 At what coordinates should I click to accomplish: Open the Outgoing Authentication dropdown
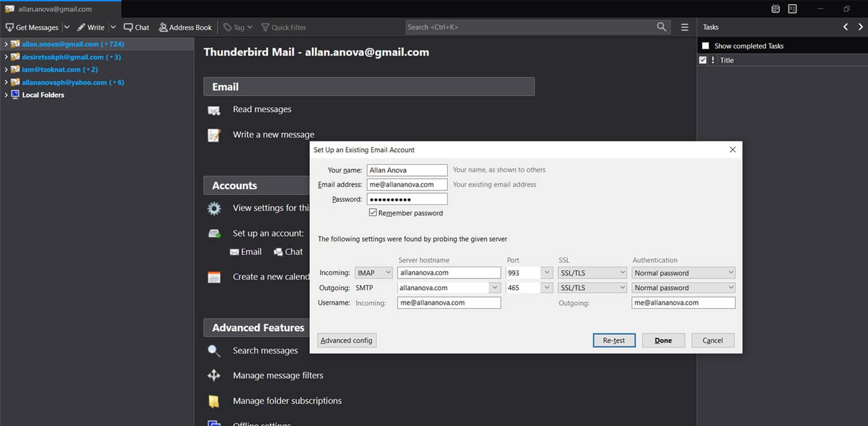(x=684, y=288)
